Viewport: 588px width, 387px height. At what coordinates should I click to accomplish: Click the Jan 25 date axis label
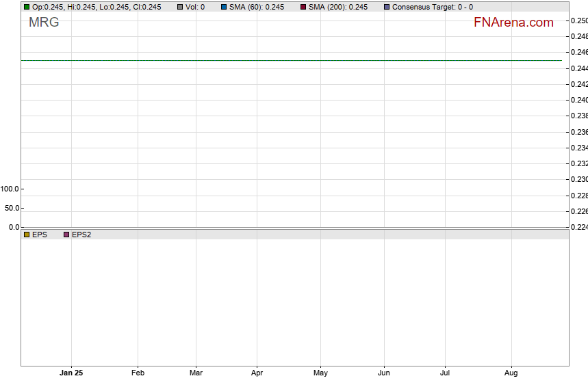71,373
